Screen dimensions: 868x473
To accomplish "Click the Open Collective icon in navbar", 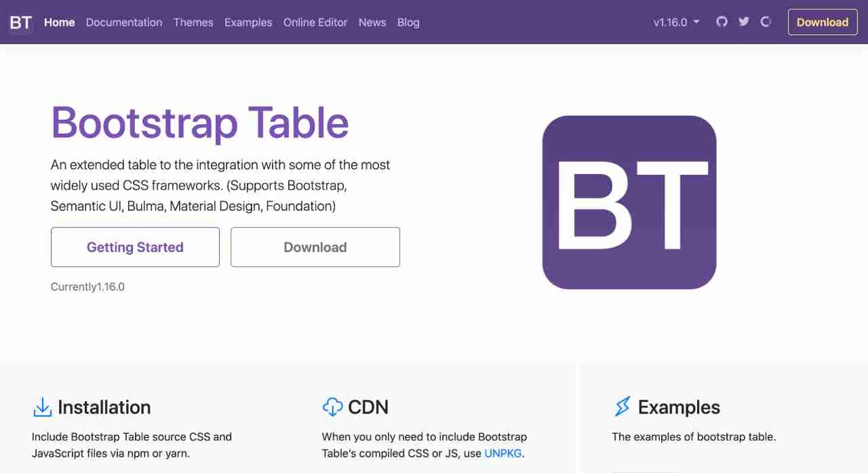I will point(766,22).
